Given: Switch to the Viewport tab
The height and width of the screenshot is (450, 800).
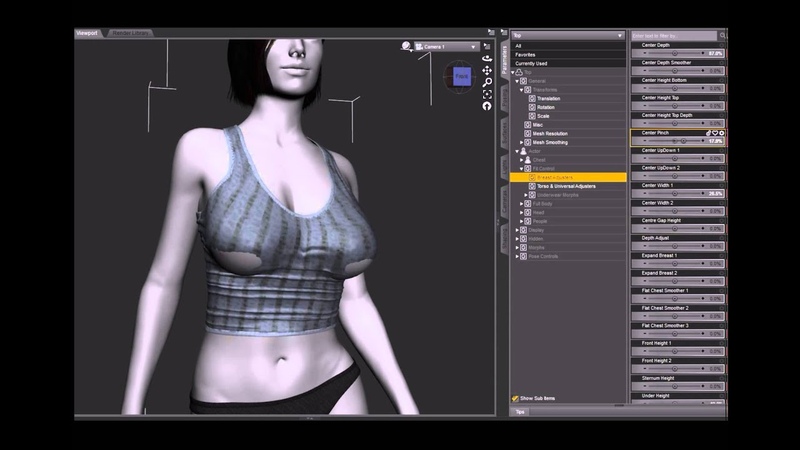Looking at the screenshot, I should tap(87, 33).
